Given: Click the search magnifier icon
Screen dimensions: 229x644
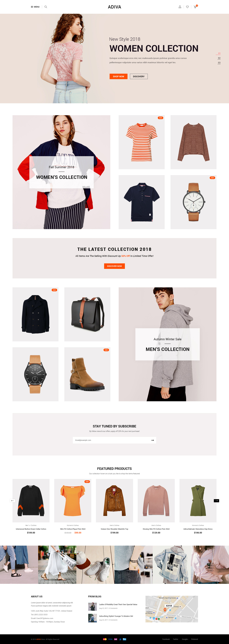Looking at the screenshot, I should click(46, 7).
